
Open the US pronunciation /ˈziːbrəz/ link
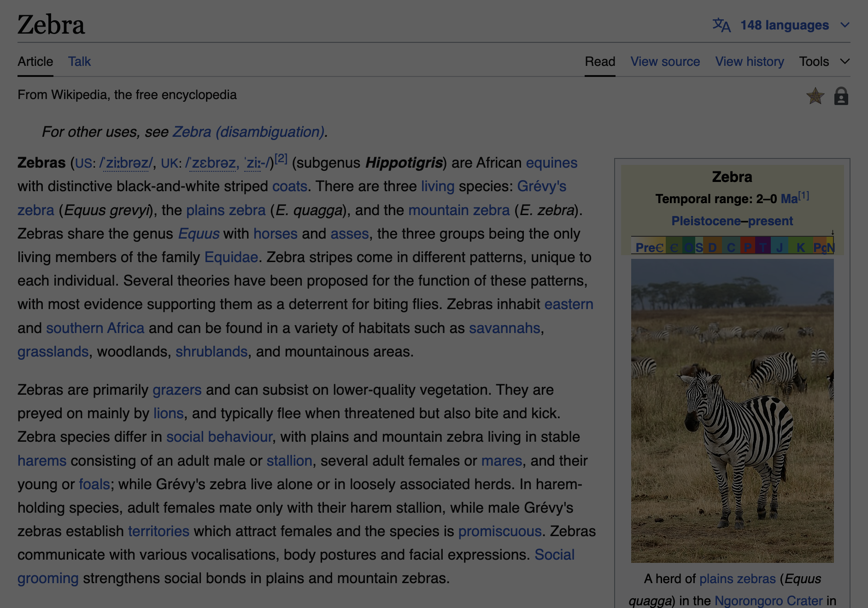click(x=126, y=163)
